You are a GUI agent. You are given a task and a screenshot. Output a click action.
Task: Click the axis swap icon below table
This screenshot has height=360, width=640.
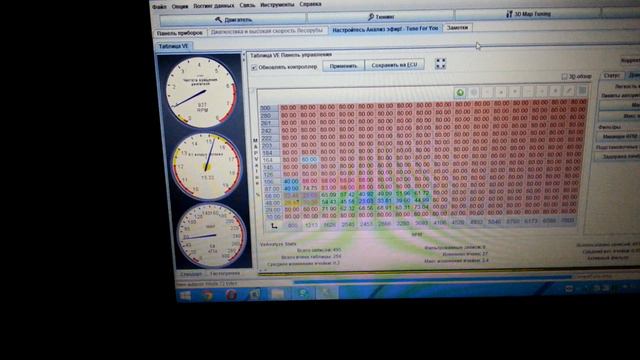274,225
